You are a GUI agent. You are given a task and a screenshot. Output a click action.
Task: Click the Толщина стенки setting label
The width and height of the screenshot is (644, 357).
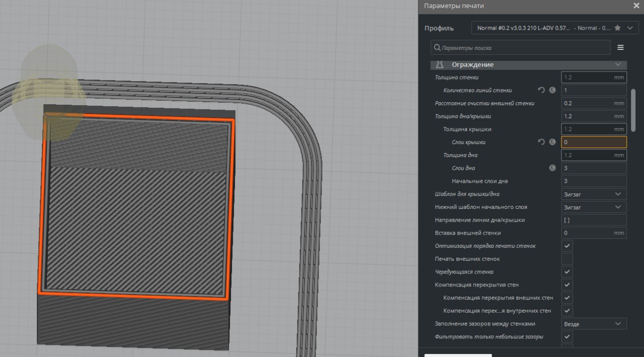click(x=456, y=78)
